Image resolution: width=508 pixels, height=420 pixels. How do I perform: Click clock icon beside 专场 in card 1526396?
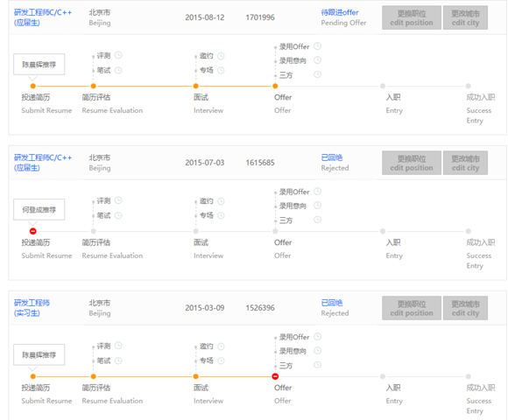tap(221, 360)
